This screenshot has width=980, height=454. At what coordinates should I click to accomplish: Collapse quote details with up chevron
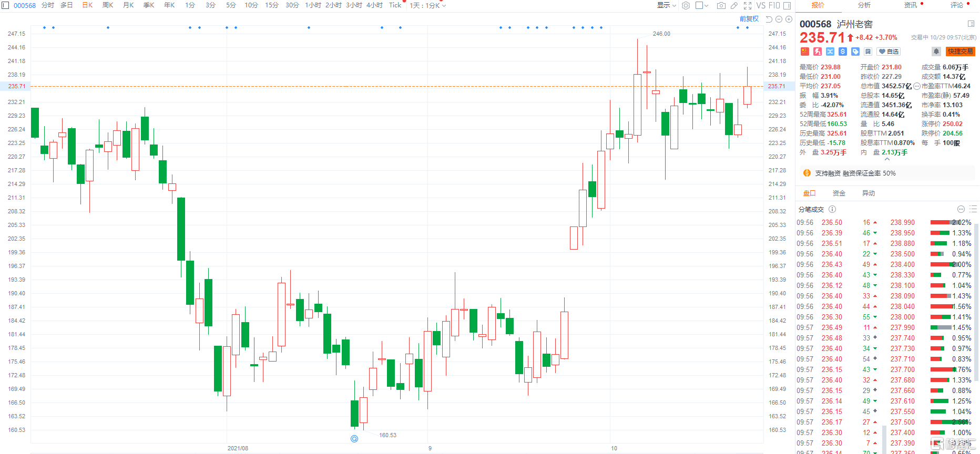887,159
